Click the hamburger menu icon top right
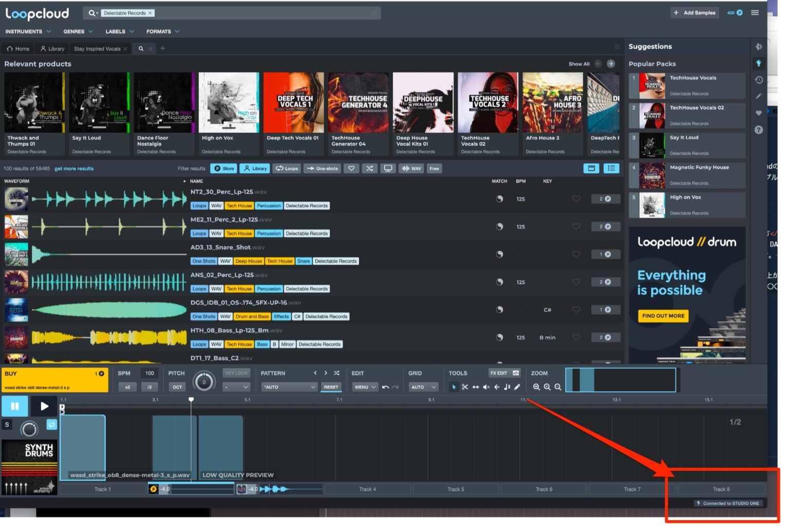789x532 pixels. [x=755, y=13]
